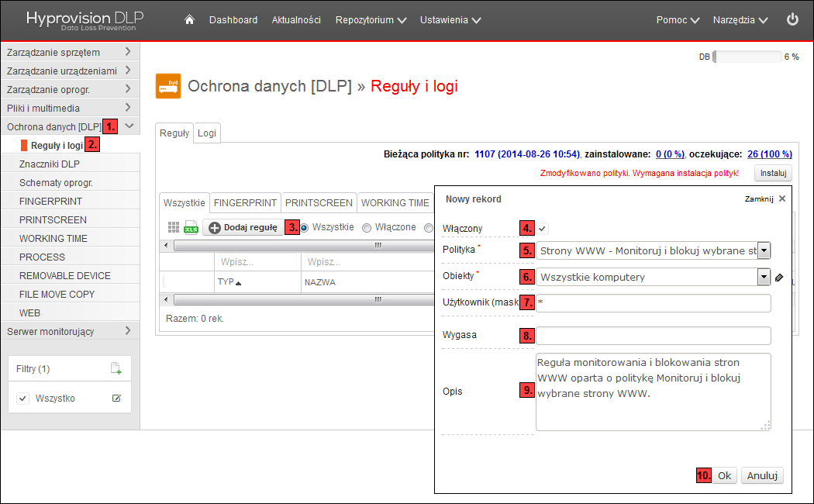This screenshot has height=504, width=814.
Task: Click the Instaluj button
Action: [773, 173]
